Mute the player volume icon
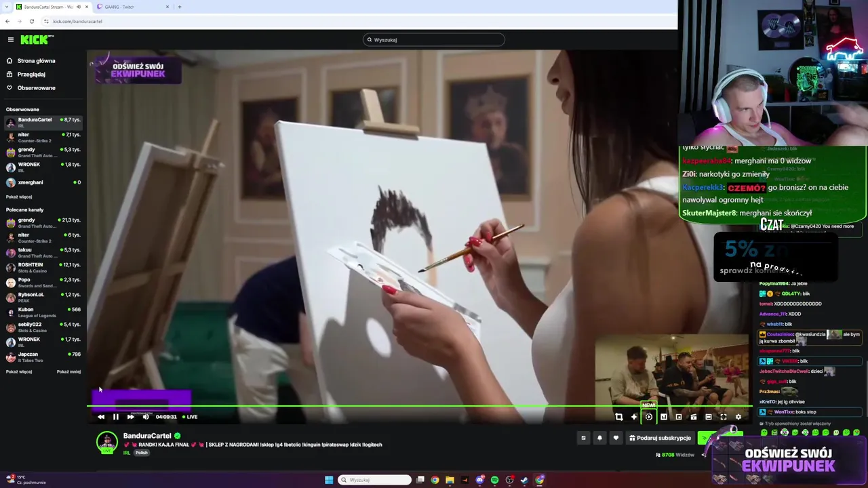Screen dimensions: 868x488 click(x=145, y=417)
